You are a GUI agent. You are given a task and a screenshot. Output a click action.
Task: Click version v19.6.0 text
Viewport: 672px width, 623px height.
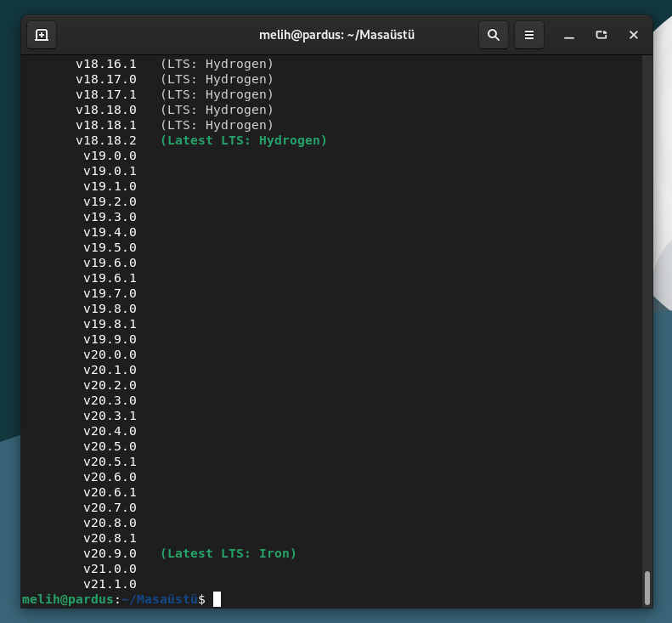110,263
